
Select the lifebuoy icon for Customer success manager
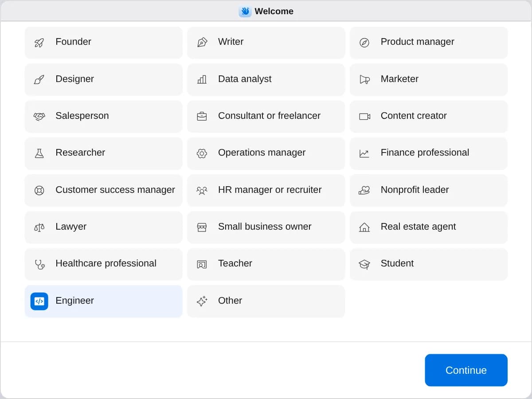(39, 191)
